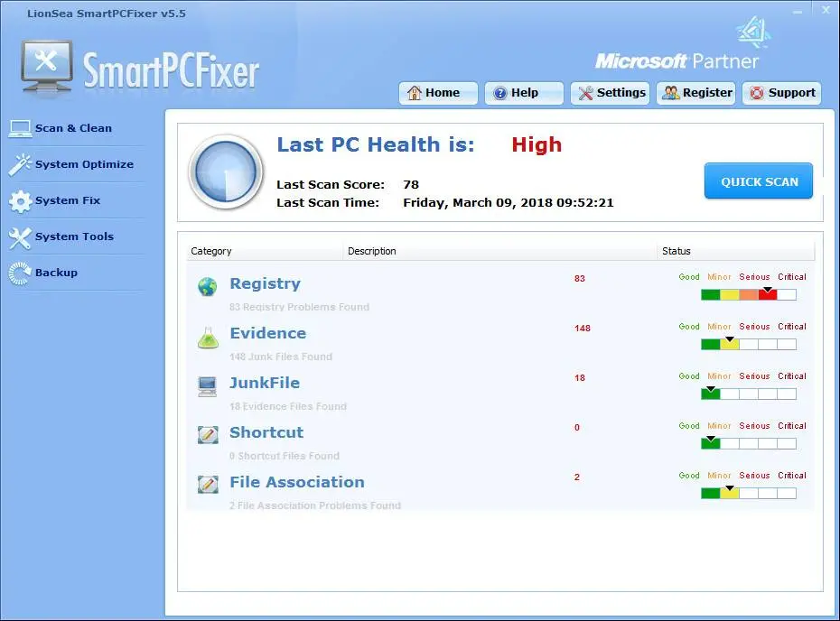This screenshot has width=840, height=621.
Task: Open the Evidence category link
Action: click(268, 333)
